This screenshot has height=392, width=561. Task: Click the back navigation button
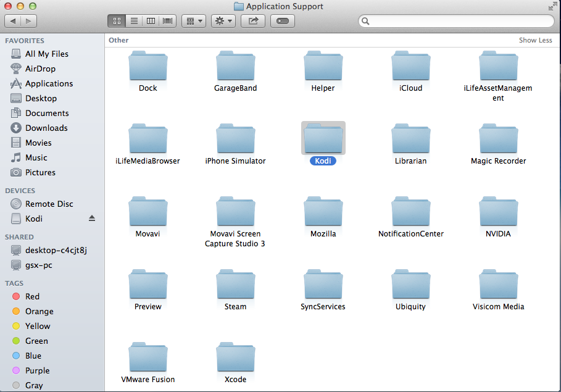tap(12, 20)
